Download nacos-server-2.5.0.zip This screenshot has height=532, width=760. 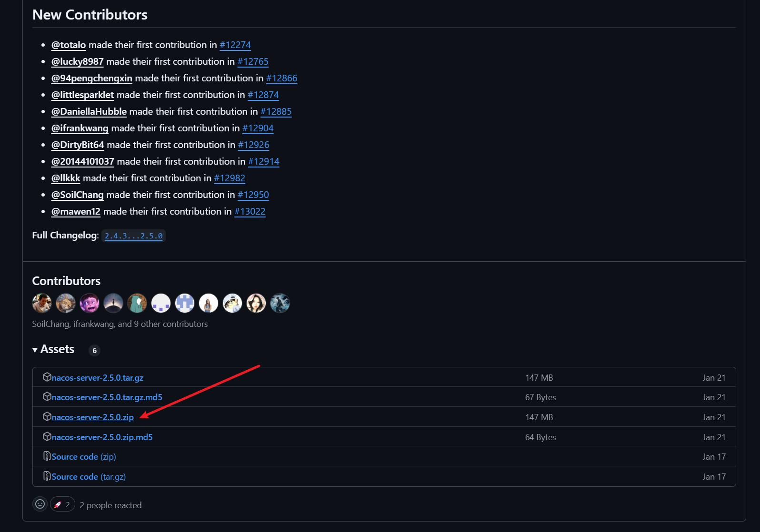93,417
